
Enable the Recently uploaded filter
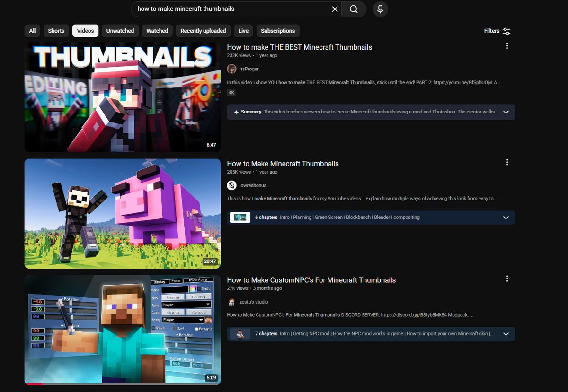203,30
